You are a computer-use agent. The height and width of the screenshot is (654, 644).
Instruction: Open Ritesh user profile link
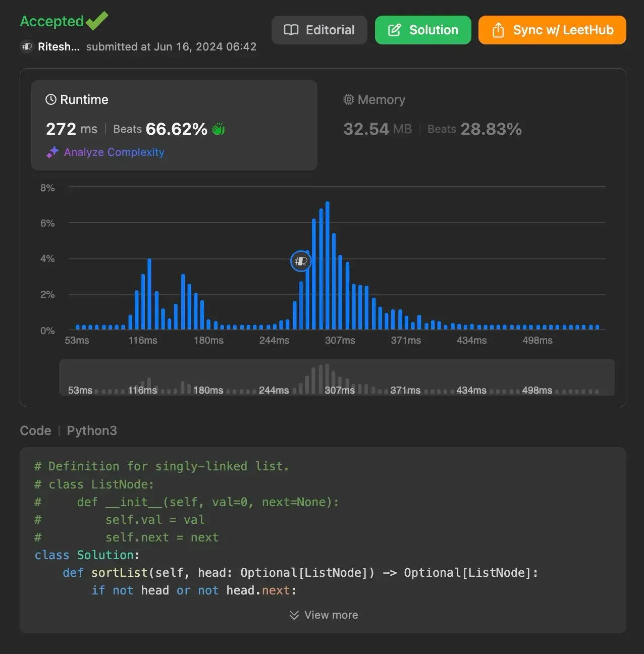coord(59,47)
